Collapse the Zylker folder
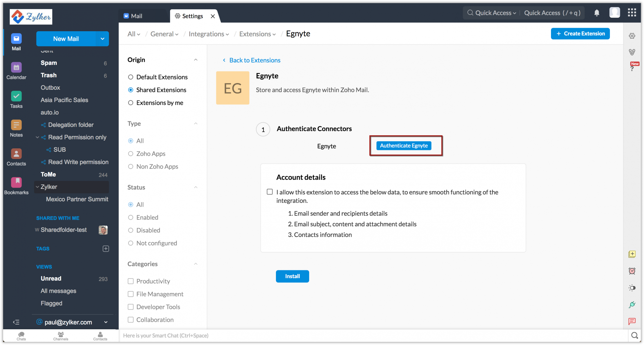 pos(37,187)
